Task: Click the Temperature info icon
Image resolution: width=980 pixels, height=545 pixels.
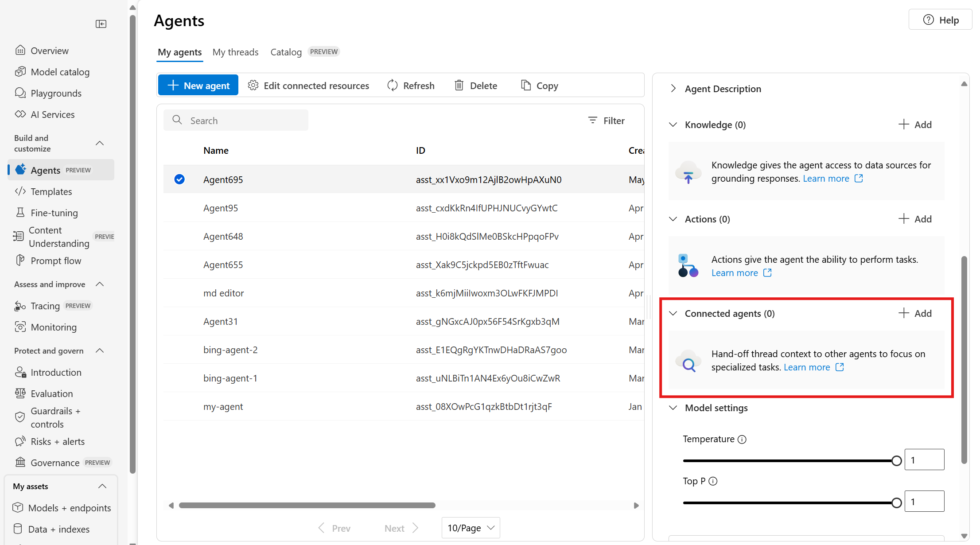Action: pyautogui.click(x=742, y=439)
